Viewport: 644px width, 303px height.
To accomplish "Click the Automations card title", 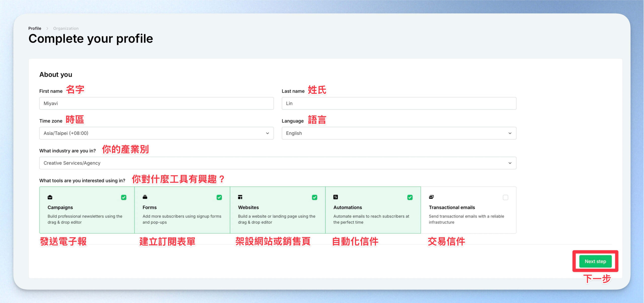I will tap(348, 208).
